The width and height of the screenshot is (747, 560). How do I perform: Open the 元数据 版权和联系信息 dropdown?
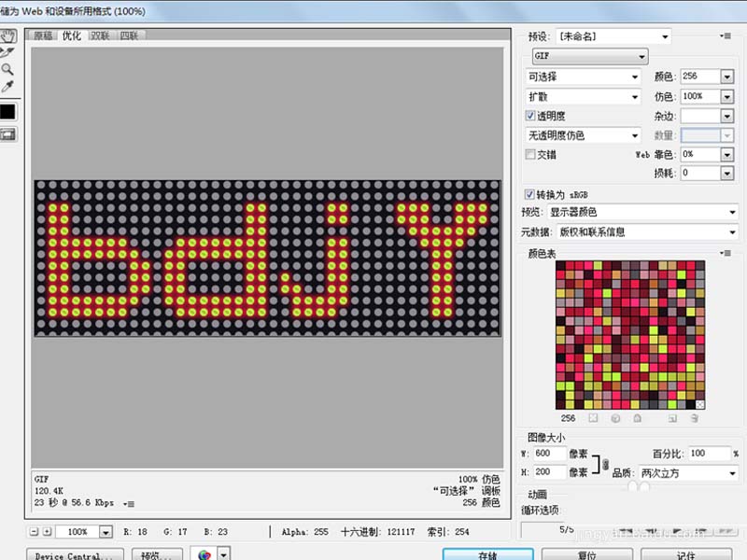[x=647, y=231]
